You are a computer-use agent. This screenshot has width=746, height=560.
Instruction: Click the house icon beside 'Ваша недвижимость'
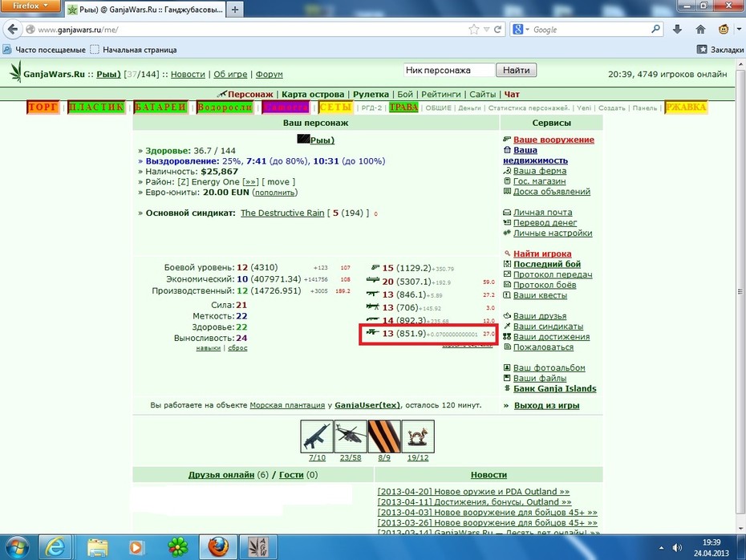(x=507, y=150)
